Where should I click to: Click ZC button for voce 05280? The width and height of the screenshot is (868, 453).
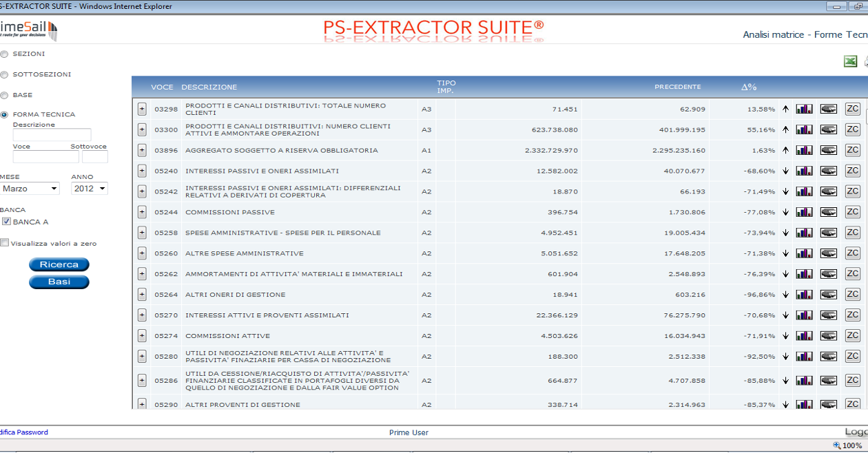[853, 357]
